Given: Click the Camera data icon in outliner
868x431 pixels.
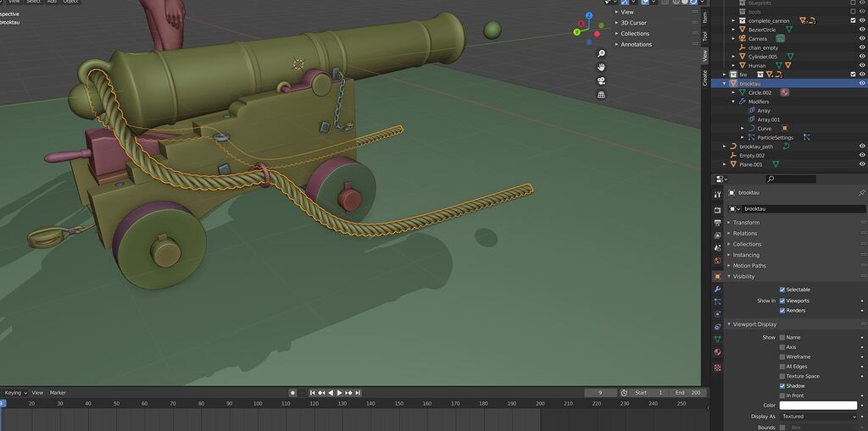Looking at the screenshot, I should 781,39.
